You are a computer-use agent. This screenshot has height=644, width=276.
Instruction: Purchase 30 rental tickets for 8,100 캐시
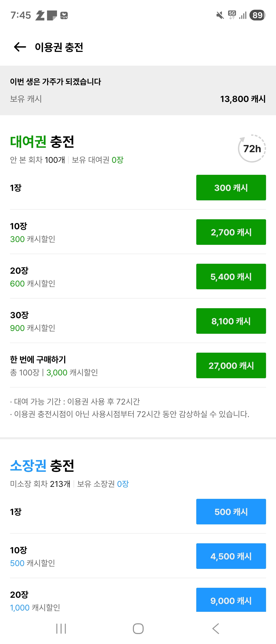click(x=231, y=321)
